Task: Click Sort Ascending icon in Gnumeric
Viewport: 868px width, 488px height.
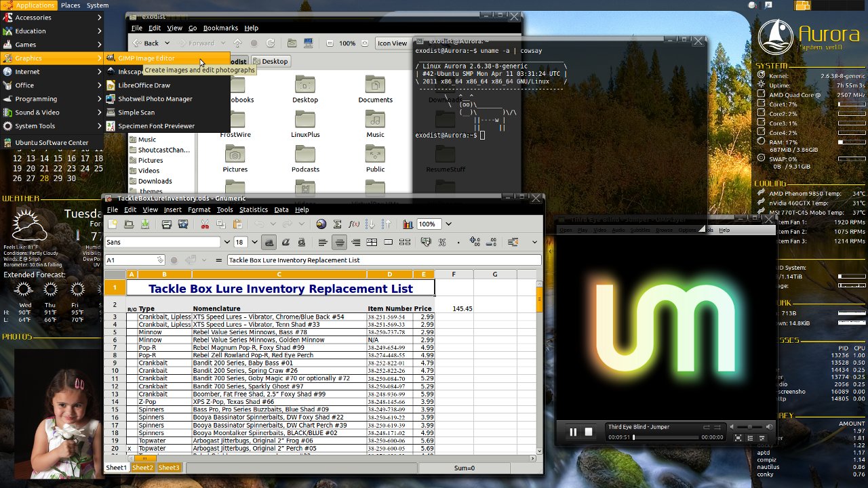Action: coord(370,224)
